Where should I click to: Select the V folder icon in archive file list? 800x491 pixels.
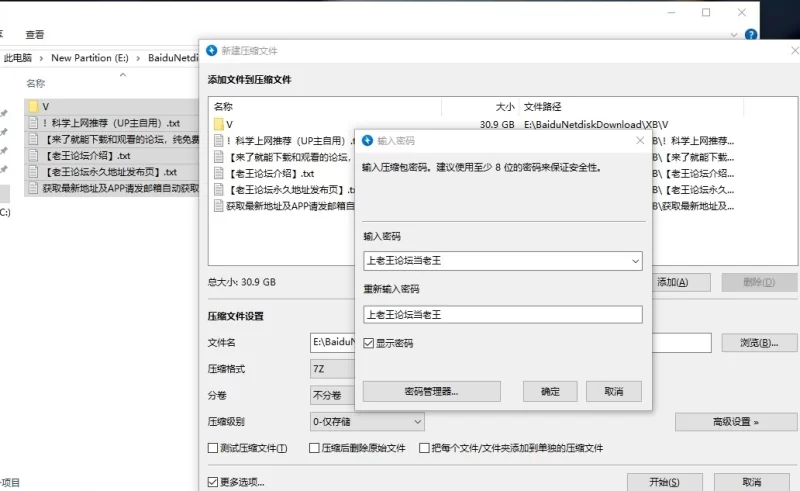(218, 124)
